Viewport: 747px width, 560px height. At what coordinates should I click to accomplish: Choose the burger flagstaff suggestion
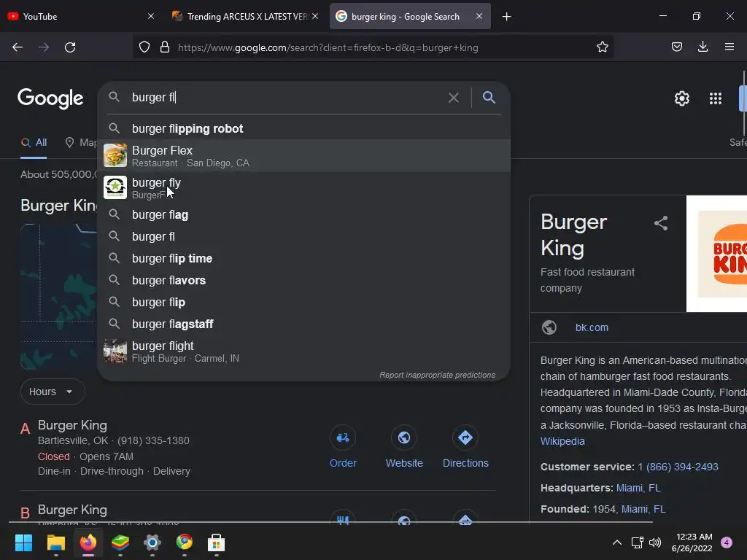[304, 324]
